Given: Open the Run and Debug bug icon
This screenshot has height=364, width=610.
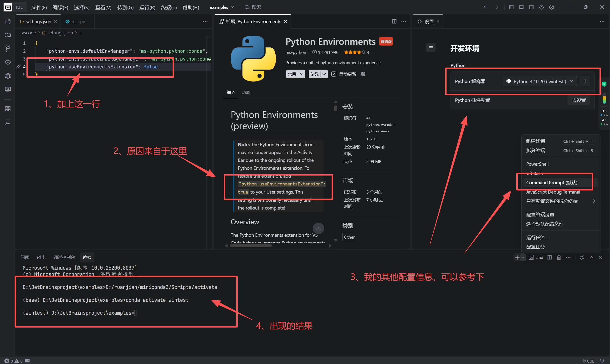Looking at the screenshot, I should [x=8, y=76].
